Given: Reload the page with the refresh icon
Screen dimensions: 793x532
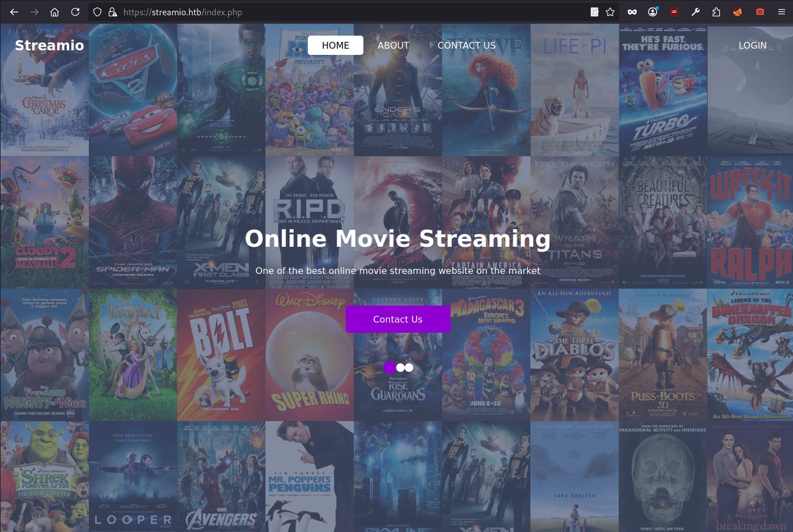Looking at the screenshot, I should pyautogui.click(x=75, y=12).
